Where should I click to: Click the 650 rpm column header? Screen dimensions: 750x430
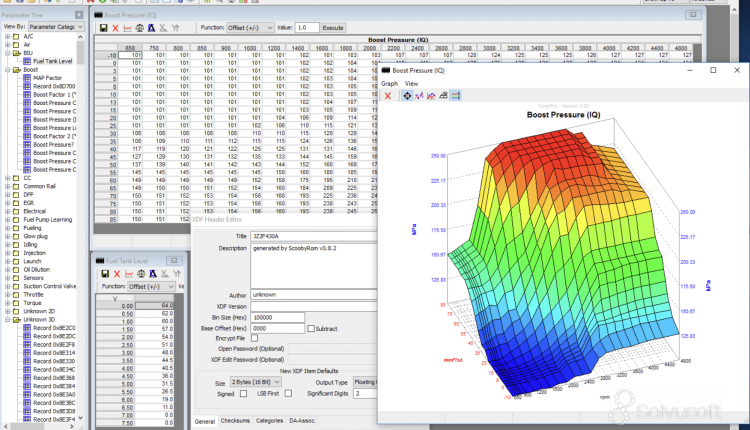click(130, 48)
